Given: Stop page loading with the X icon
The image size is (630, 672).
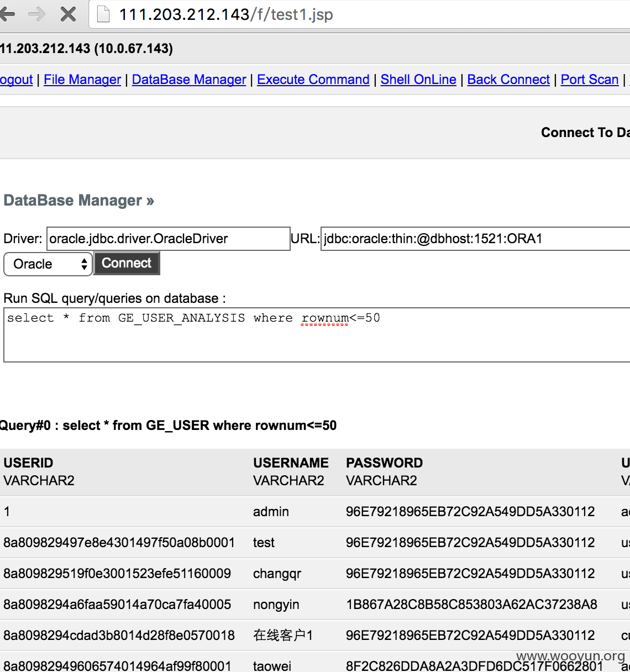Looking at the screenshot, I should [x=68, y=14].
